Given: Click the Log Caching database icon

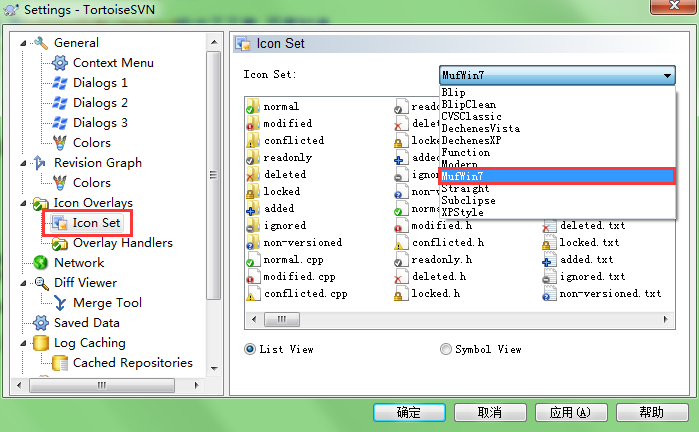Looking at the screenshot, I should pos(41,343).
